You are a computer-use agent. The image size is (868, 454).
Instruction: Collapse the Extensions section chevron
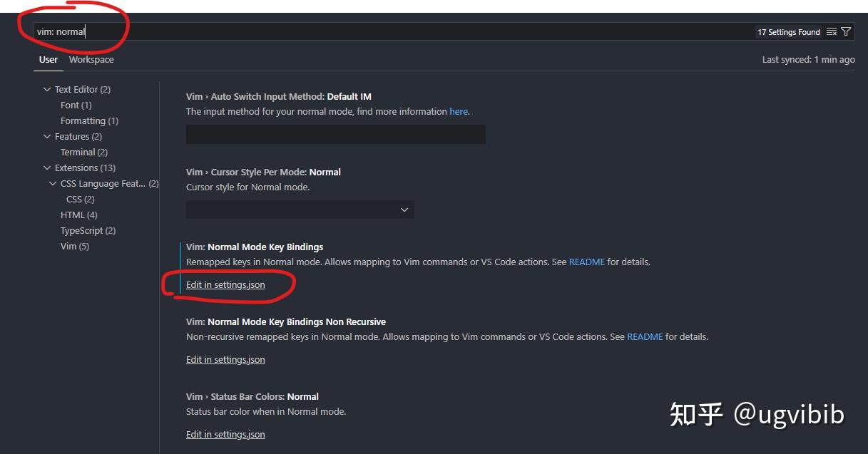pyautogui.click(x=47, y=168)
